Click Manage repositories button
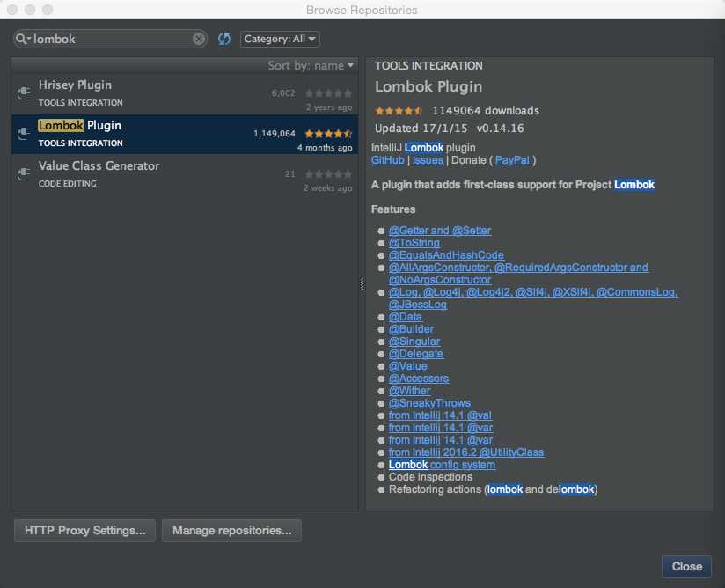725x588 pixels. [232, 531]
